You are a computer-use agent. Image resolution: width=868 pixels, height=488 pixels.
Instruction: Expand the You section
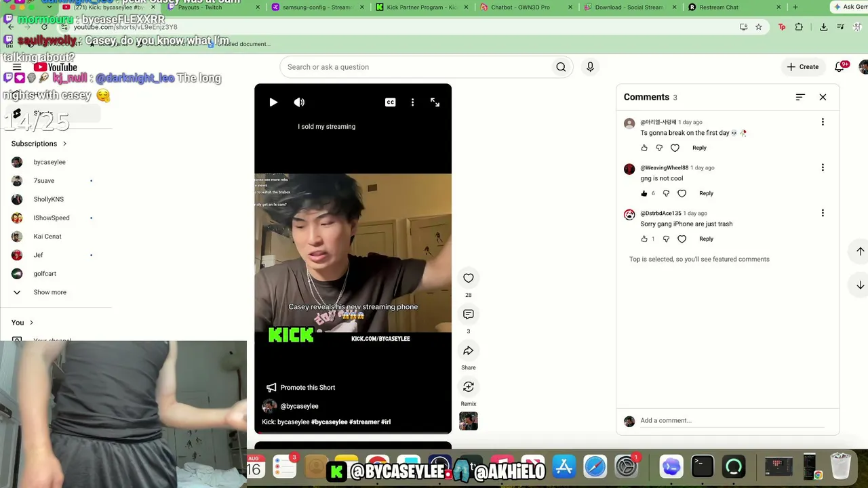click(22, 323)
